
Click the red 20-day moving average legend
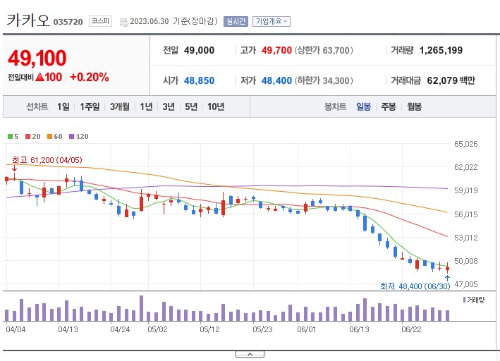click(x=33, y=136)
